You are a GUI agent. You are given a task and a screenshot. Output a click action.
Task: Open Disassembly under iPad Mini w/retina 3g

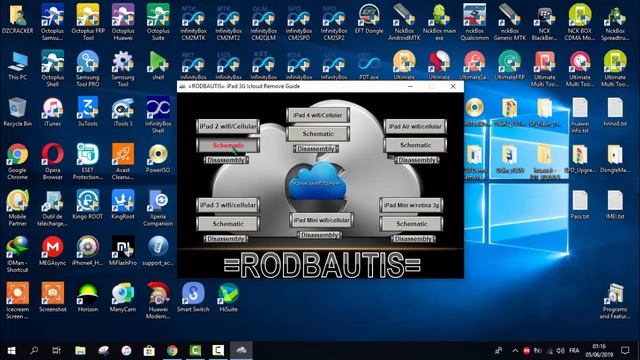click(x=413, y=238)
